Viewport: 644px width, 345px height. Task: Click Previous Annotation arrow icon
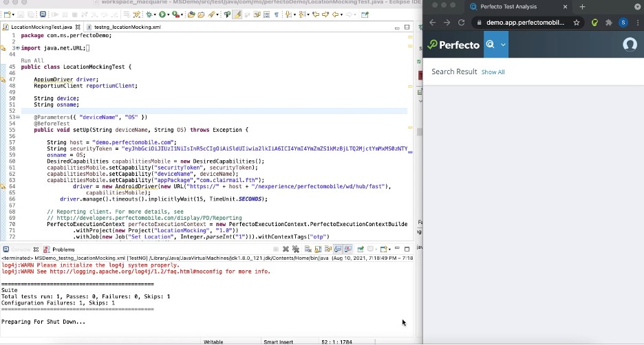[301, 14]
